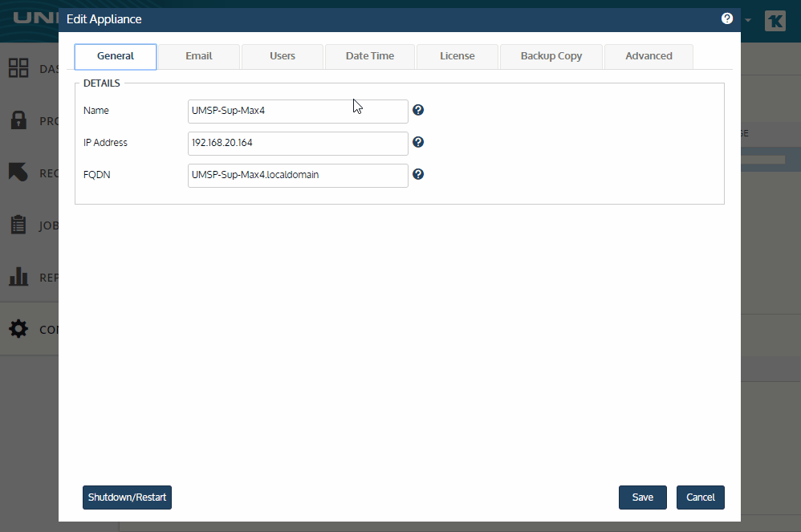
Task: Open the Recover arrow icon in sidebar
Action: (x=18, y=172)
